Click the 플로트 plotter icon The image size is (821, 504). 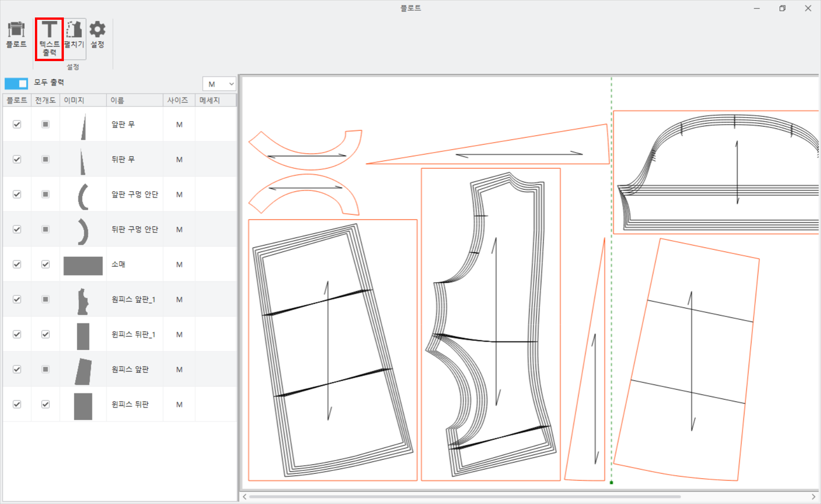(16, 35)
